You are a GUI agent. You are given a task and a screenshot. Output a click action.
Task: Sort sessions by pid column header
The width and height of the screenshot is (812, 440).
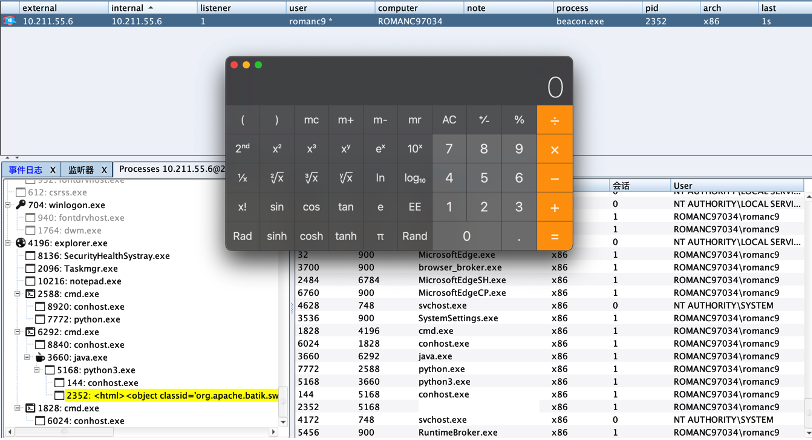click(672, 8)
